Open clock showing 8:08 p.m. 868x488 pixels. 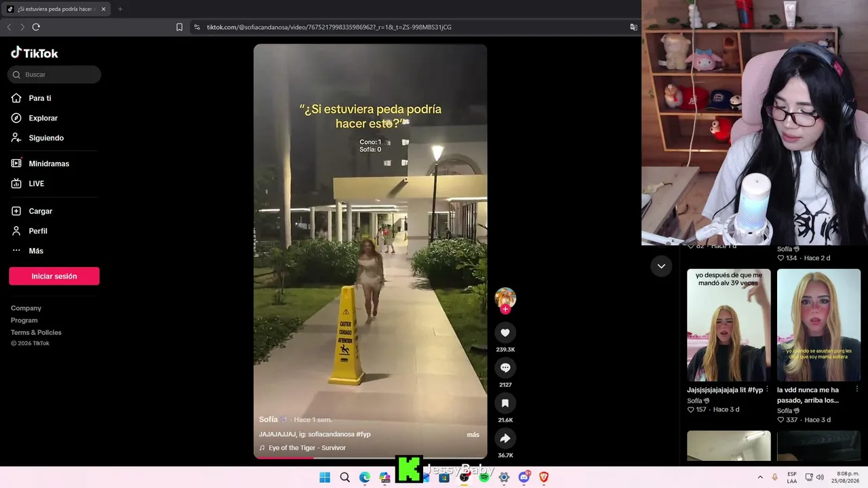click(846, 477)
